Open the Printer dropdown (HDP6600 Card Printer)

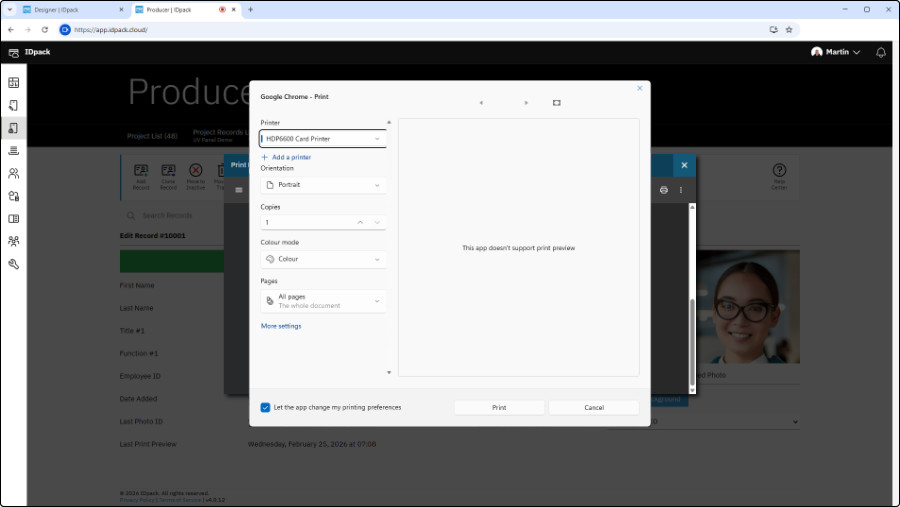pos(323,139)
